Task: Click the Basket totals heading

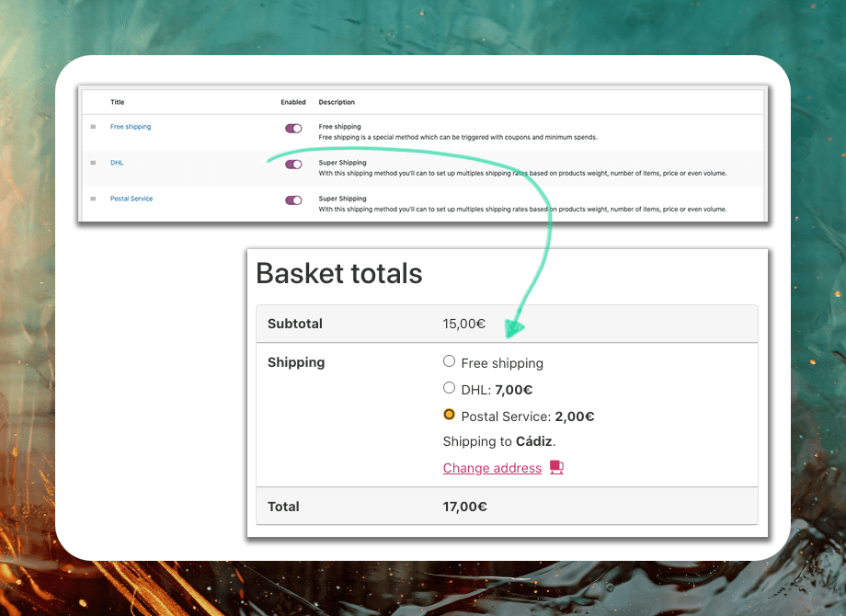Action: click(x=339, y=273)
